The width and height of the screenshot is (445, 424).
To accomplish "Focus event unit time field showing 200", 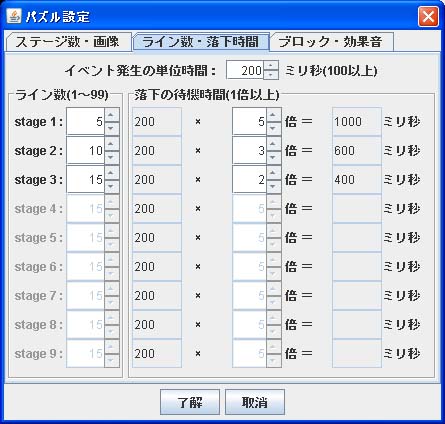I will tap(245, 70).
